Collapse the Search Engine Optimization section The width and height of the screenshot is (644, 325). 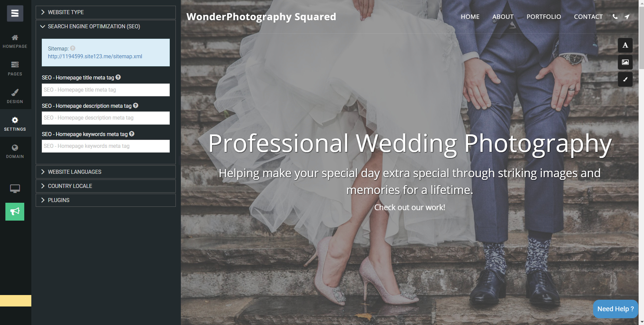[106, 26]
